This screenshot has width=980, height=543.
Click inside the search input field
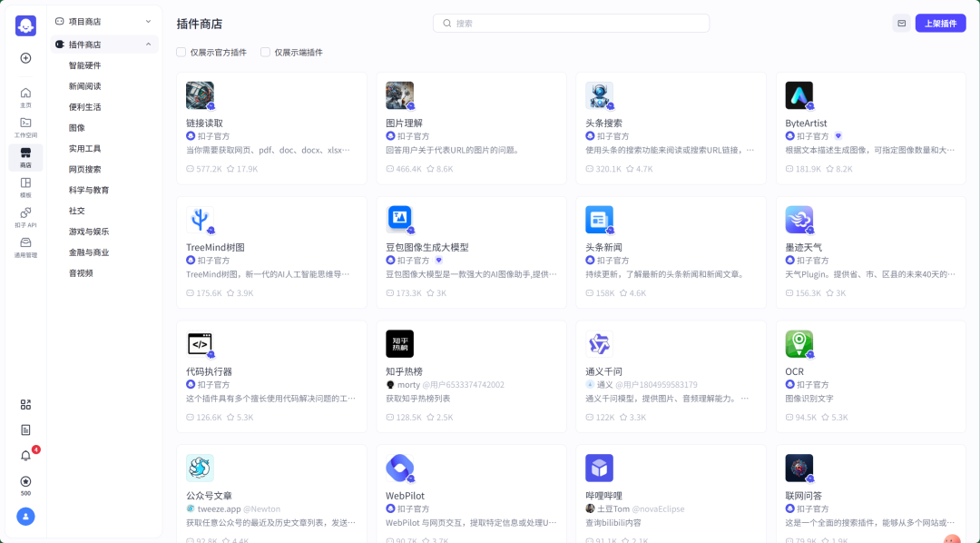(x=570, y=23)
